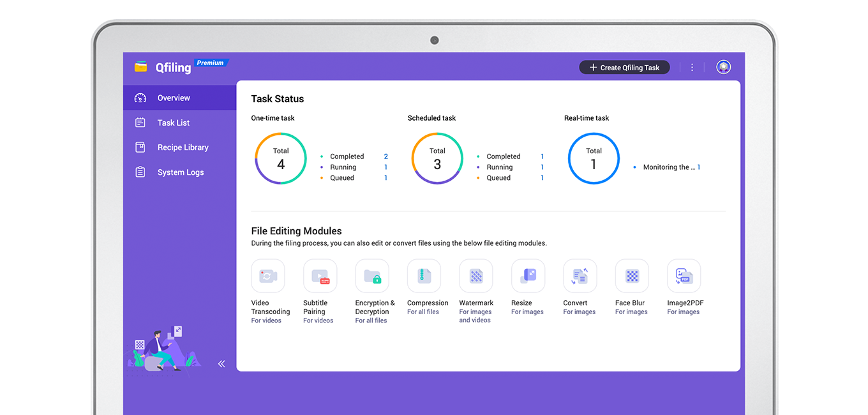
Task: Open the user profile avatar menu
Action: [723, 67]
